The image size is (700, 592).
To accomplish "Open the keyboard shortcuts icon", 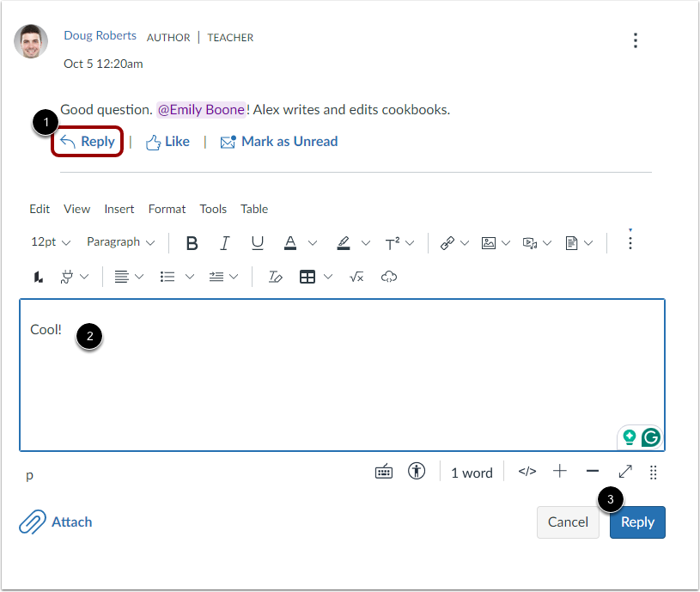I will click(384, 471).
